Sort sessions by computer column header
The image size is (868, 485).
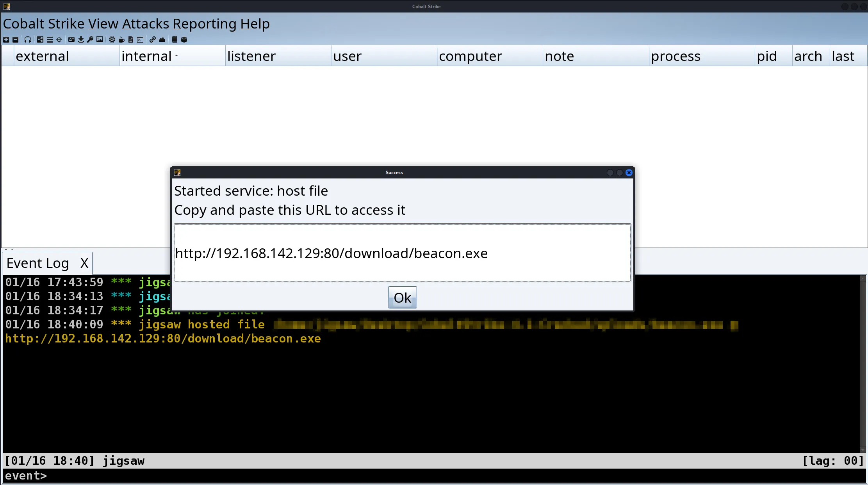[x=490, y=56]
